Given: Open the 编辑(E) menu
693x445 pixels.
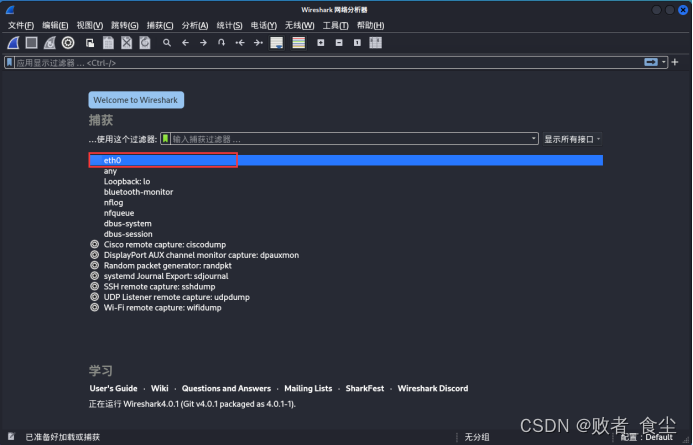Looking at the screenshot, I should (x=55, y=26).
